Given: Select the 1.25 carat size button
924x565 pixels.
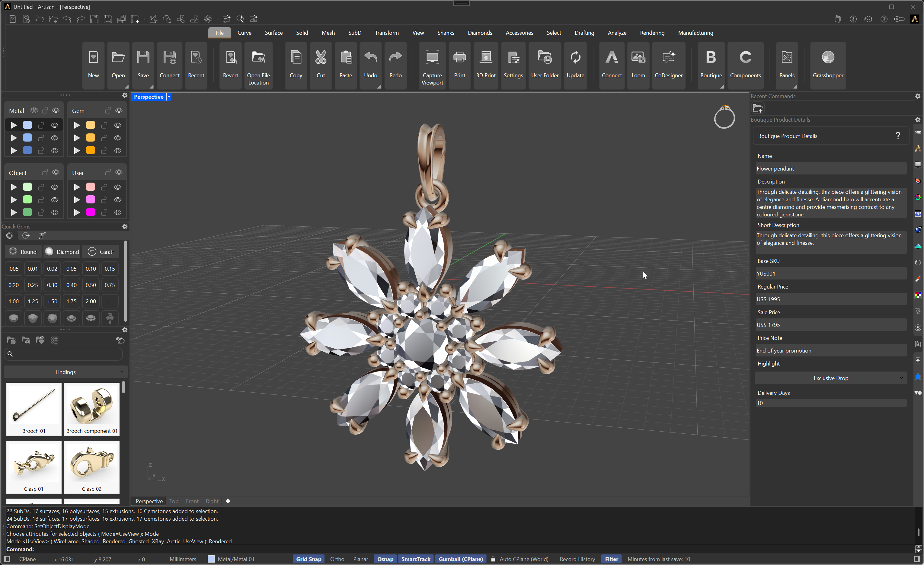Looking at the screenshot, I should click(33, 301).
